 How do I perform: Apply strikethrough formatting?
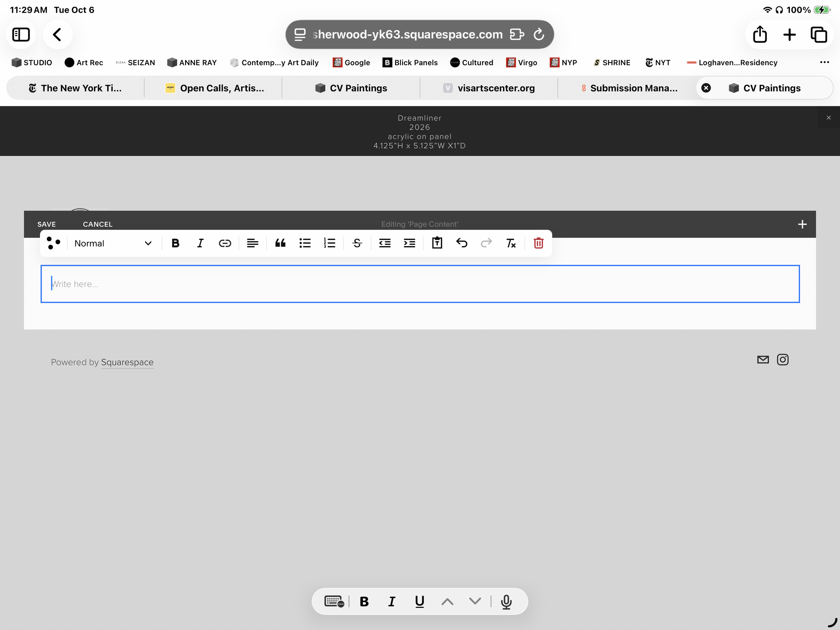point(357,243)
